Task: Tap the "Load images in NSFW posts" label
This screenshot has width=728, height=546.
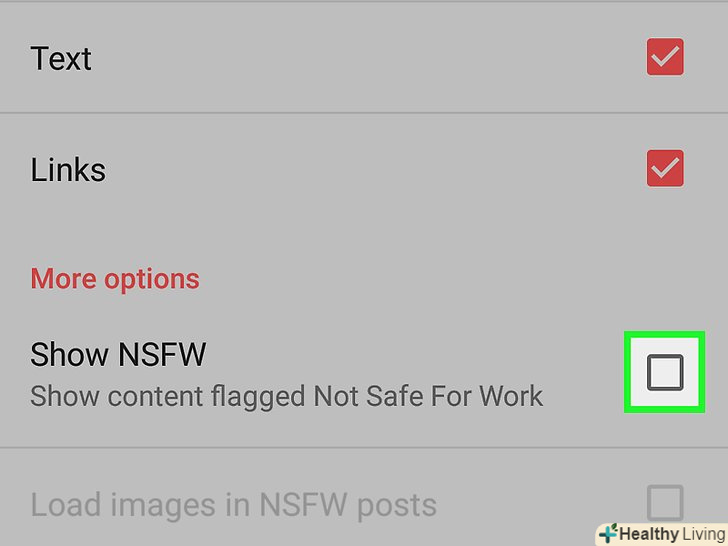Action: coord(234,505)
